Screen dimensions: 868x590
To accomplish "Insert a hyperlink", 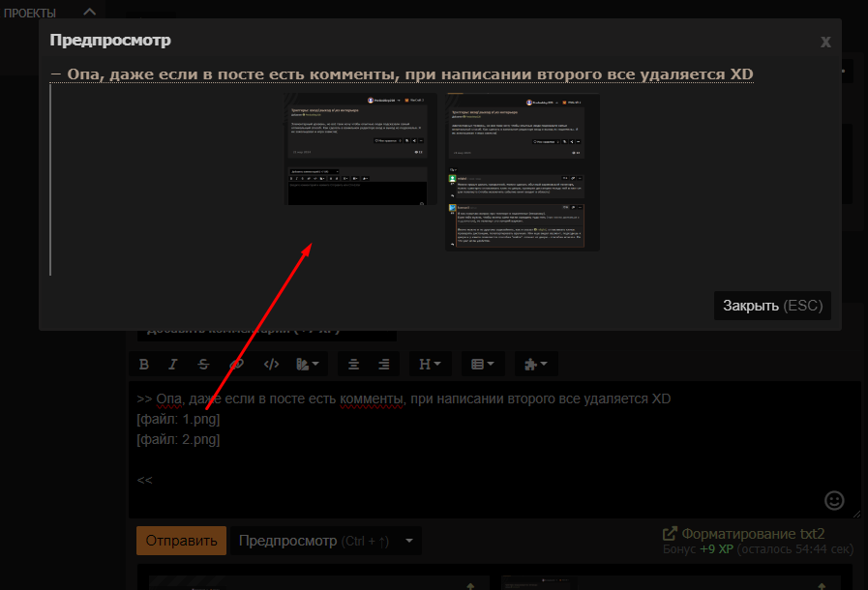I will [x=236, y=365].
